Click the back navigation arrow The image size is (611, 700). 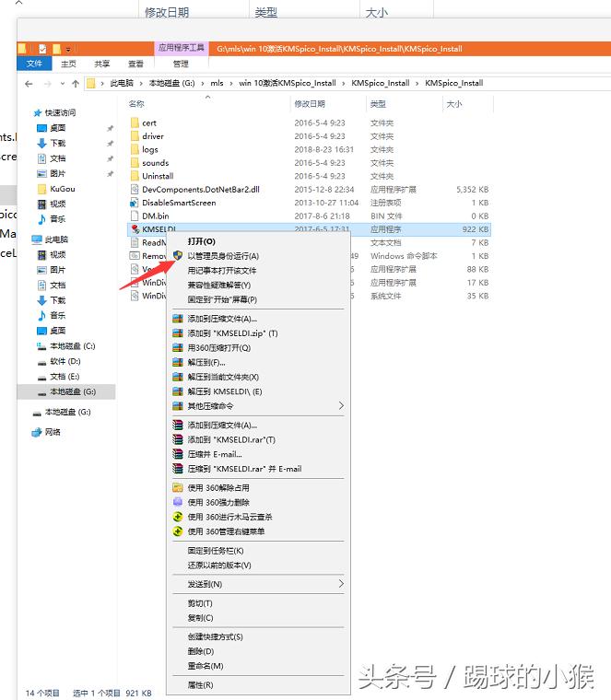click(29, 84)
